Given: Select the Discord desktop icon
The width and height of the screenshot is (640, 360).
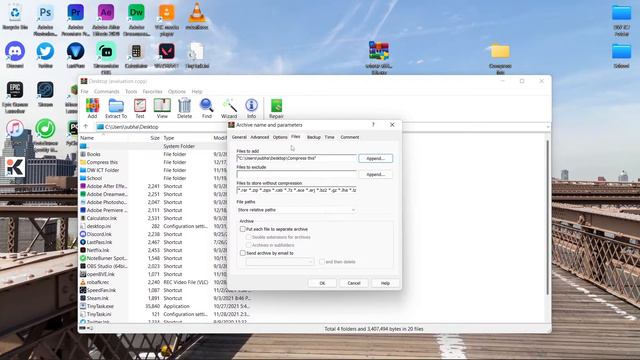Looking at the screenshot, I should [15, 55].
